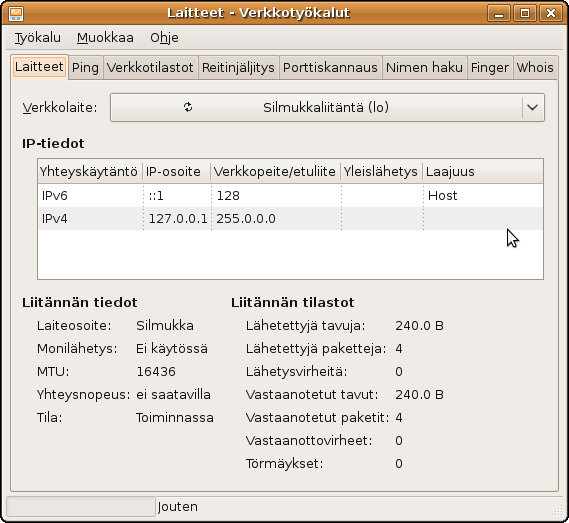This screenshot has height=523, width=569.
Task: Switch to the Reitinjäljitys tab
Action: (238, 68)
